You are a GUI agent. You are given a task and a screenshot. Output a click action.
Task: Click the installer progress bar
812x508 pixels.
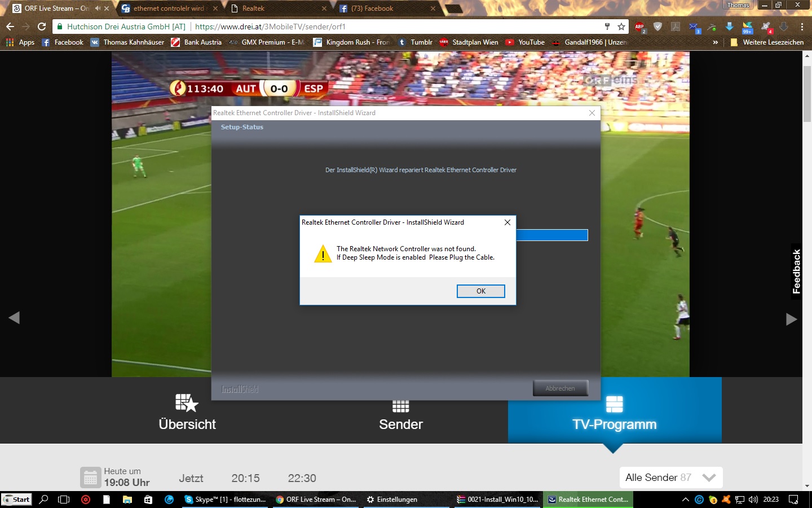click(551, 235)
